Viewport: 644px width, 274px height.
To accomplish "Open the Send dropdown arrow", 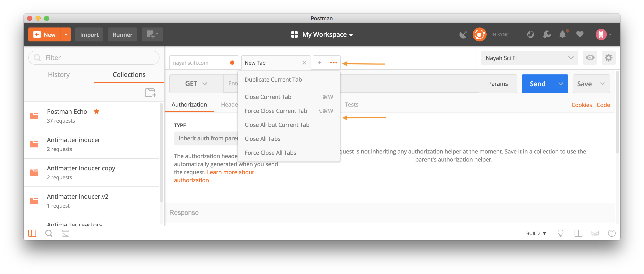I will click(561, 84).
